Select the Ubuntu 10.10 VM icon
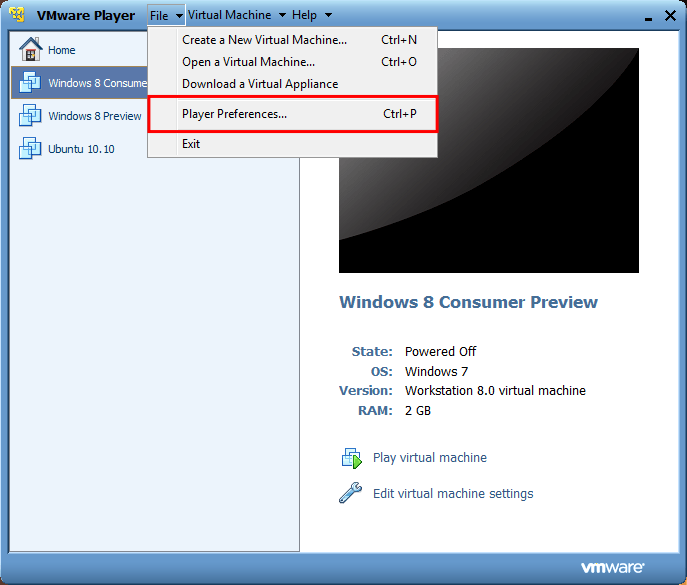This screenshot has width=687, height=585. (x=30, y=149)
